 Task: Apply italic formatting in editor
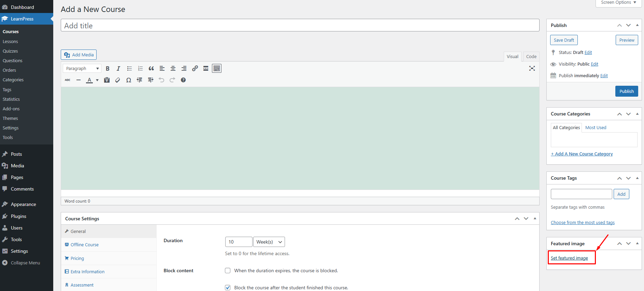tap(118, 69)
